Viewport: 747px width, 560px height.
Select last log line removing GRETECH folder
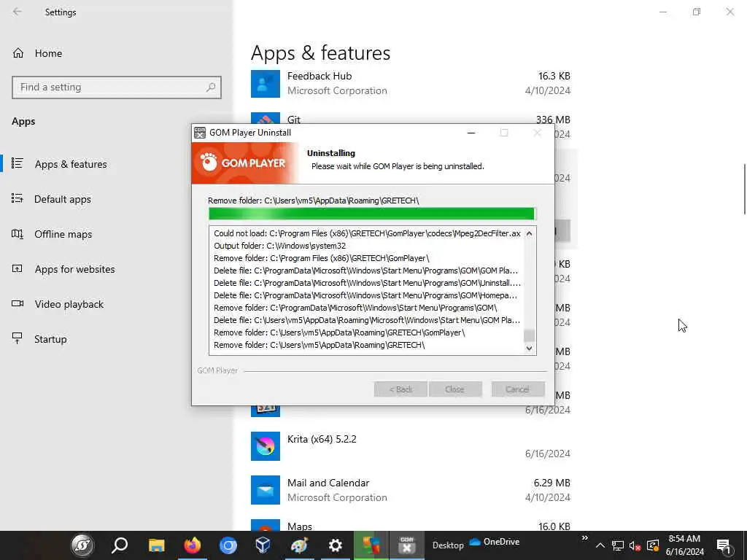click(x=319, y=345)
